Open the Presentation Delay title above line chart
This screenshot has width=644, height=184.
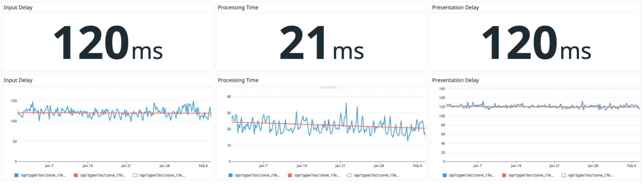click(455, 80)
